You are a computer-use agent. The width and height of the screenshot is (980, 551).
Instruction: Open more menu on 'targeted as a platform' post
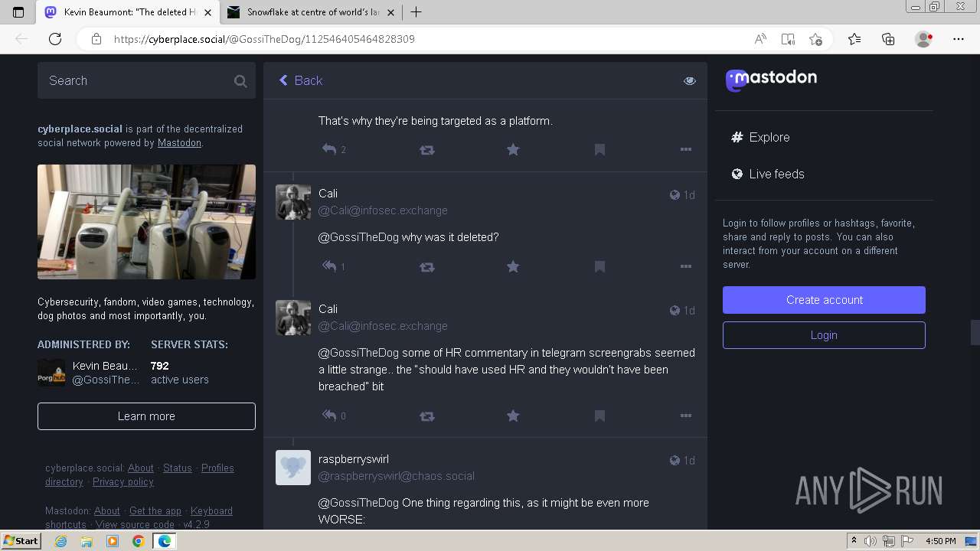(686, 150)
